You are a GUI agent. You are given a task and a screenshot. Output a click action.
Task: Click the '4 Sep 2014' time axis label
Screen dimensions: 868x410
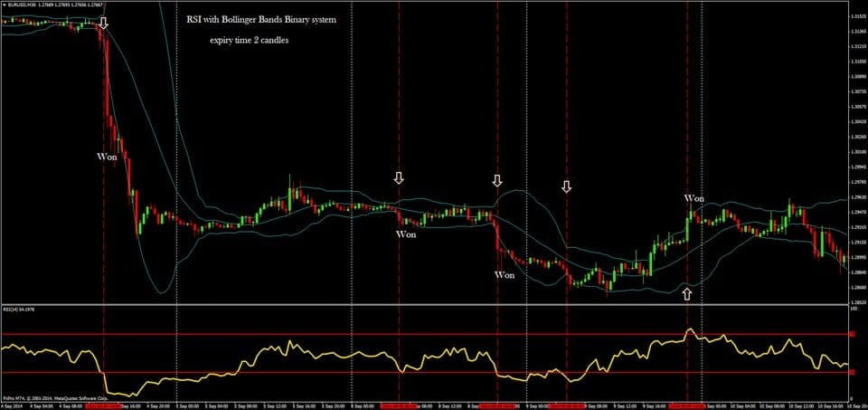pyautogui.click(x=12, y=406)
